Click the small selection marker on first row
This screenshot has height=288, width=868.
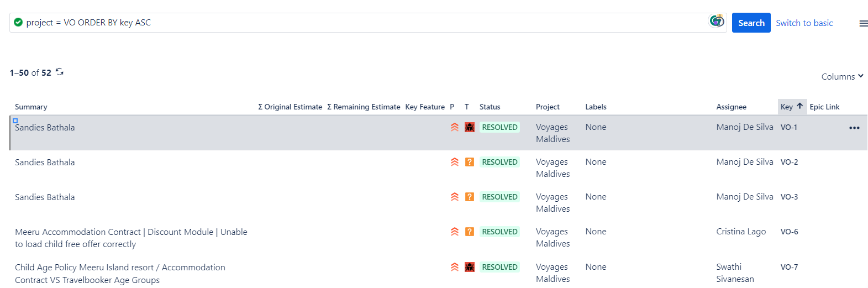point(15,121)
